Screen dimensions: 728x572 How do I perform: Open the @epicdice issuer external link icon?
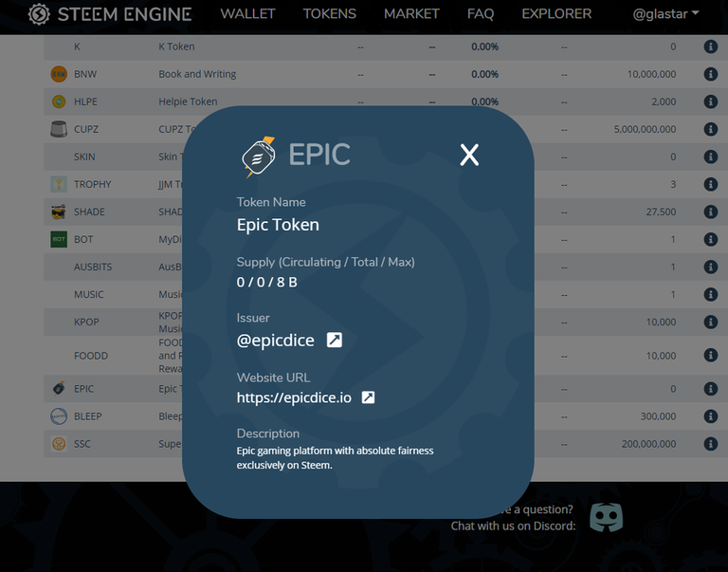coord(335,340)
